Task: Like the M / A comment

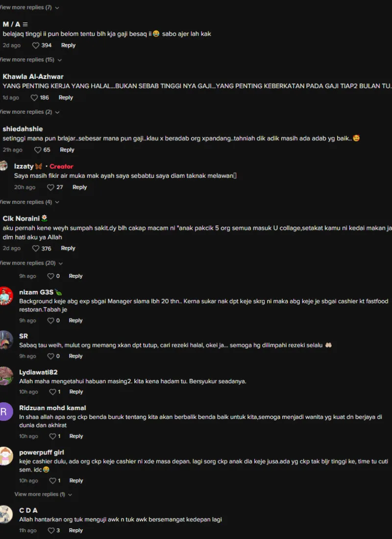Action: click(x=36, y=46)
